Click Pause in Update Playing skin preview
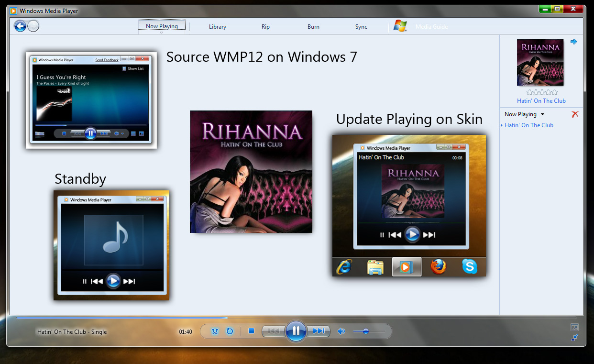The height and width of the screenshot is (364, 594). point(382,234)
